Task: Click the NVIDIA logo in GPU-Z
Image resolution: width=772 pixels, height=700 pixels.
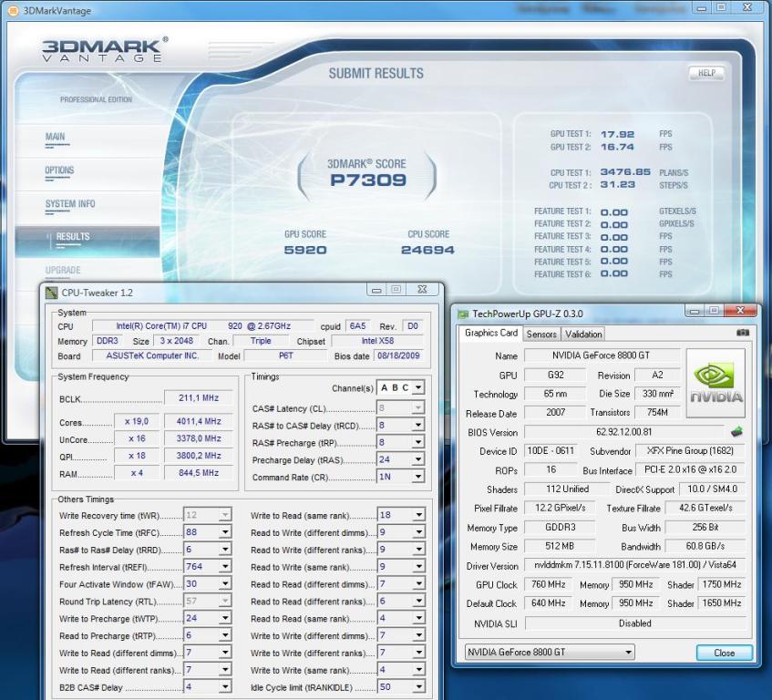Action: coord(715,383)
